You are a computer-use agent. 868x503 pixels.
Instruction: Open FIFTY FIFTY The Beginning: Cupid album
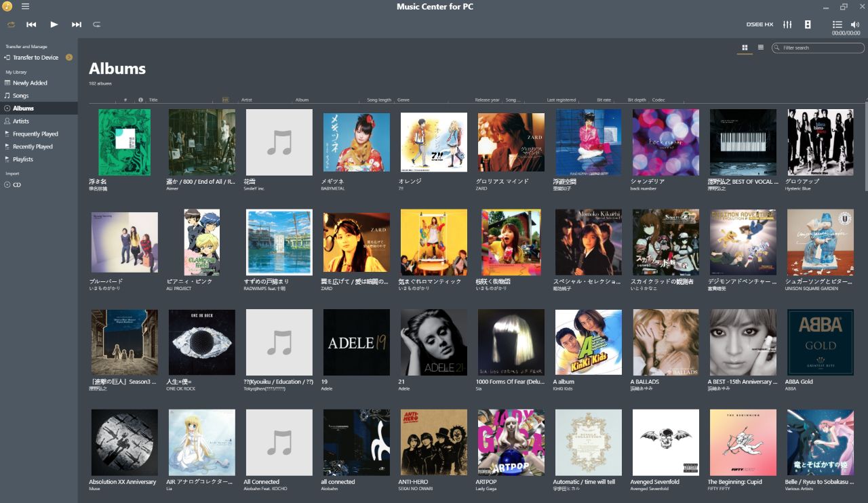[x=743, y=442]
